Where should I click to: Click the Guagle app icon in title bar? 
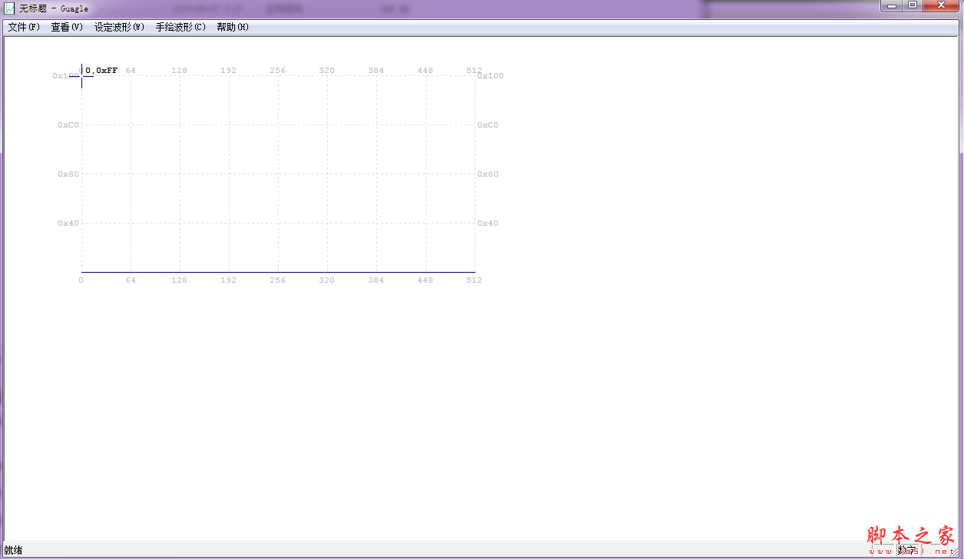click(9, 8)
